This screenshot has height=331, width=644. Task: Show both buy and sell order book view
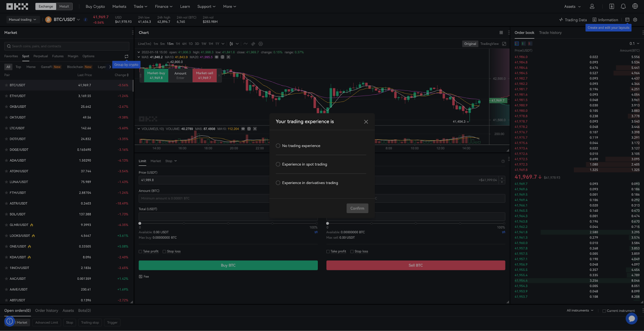(x=517, y=43)
